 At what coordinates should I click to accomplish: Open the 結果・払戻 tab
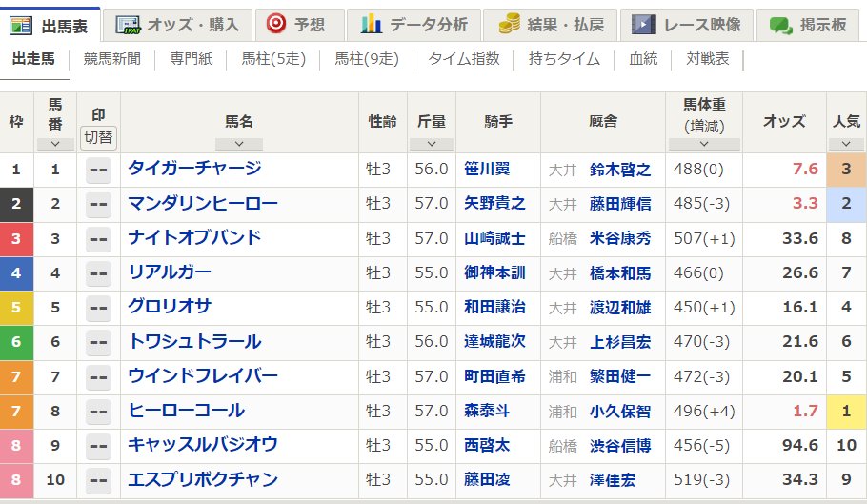click(x=550, y=25)
